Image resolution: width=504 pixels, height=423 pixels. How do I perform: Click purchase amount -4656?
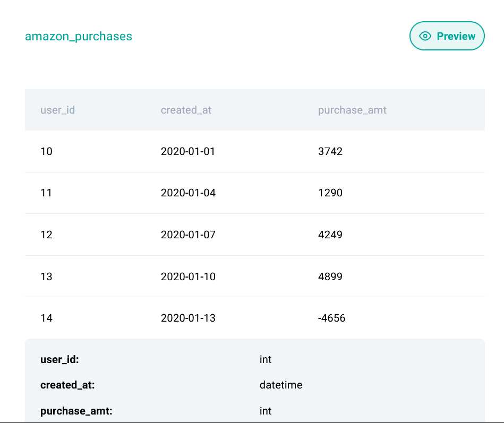(331, 318)
